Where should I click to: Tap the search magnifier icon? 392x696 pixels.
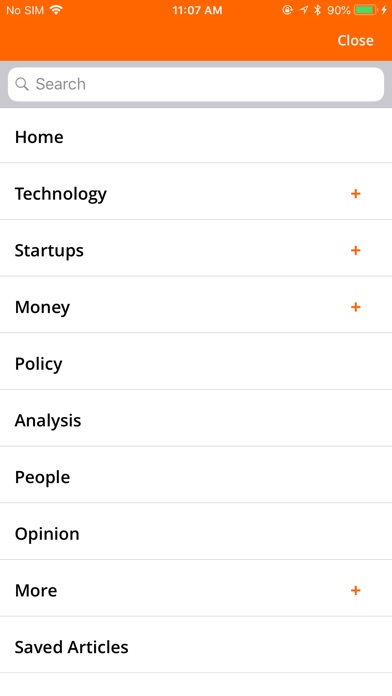coord(22,84)
